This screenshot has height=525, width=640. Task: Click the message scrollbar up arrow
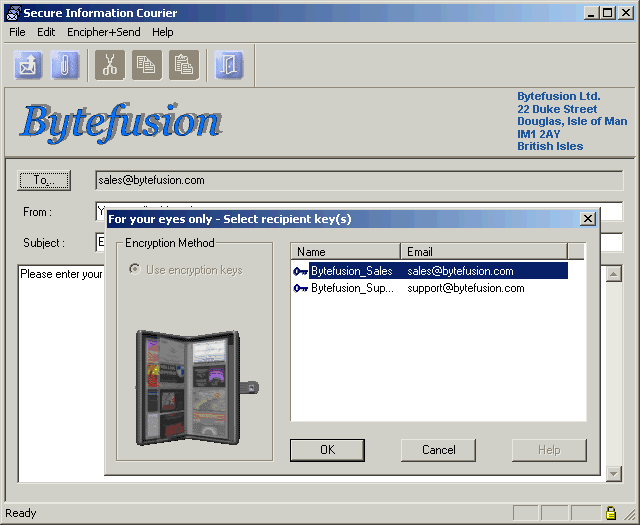pyautogui.click(x=614, y=274)
